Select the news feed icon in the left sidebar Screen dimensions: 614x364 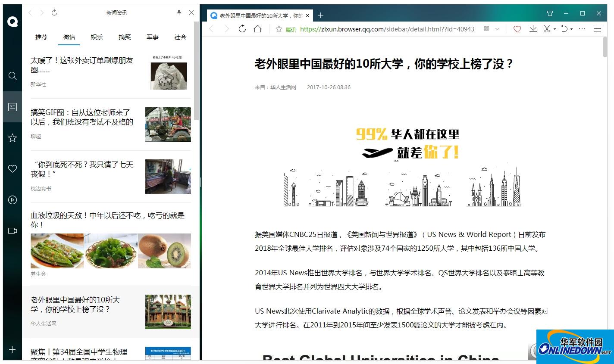12,106
